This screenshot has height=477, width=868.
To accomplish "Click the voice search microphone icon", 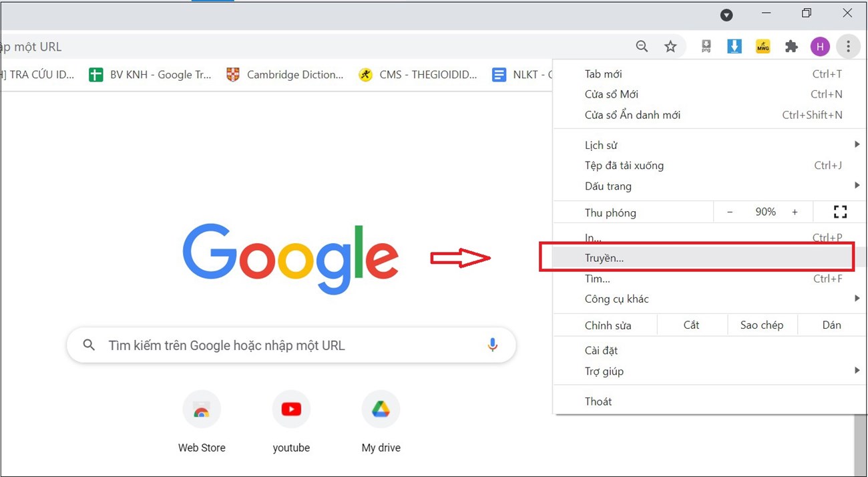I will 493,345.
